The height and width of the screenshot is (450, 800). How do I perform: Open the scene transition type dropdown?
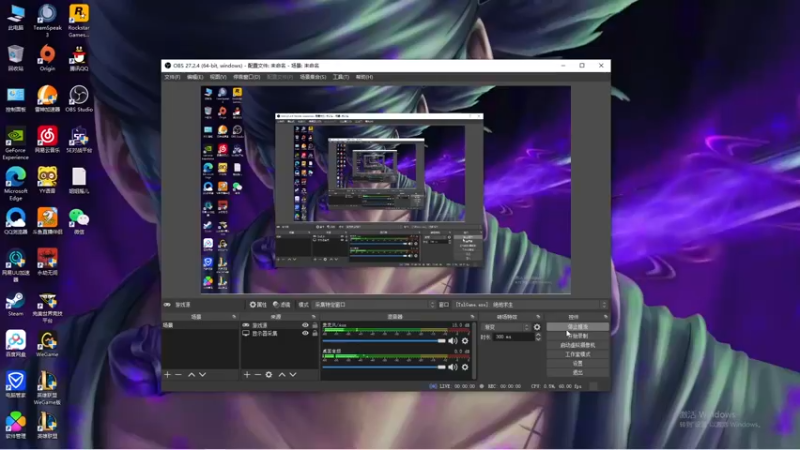click(506, 327)
